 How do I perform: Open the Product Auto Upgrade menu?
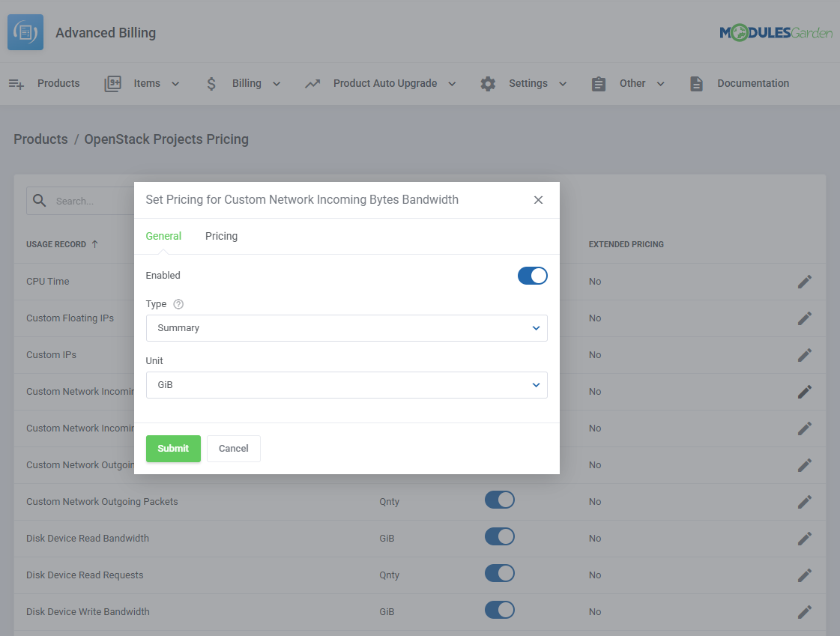(385, 83)
